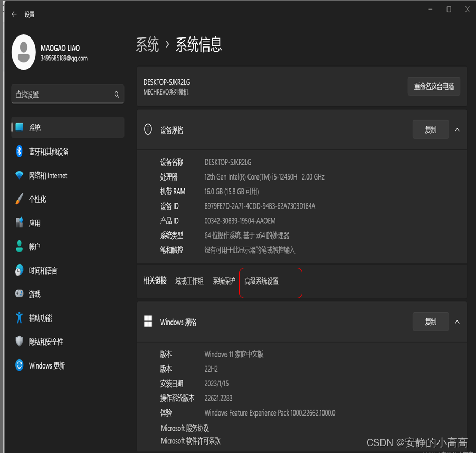The height and width of the screenshot is (453, 476).
Task: Click the Privacy shield icon
Action: 20,341
